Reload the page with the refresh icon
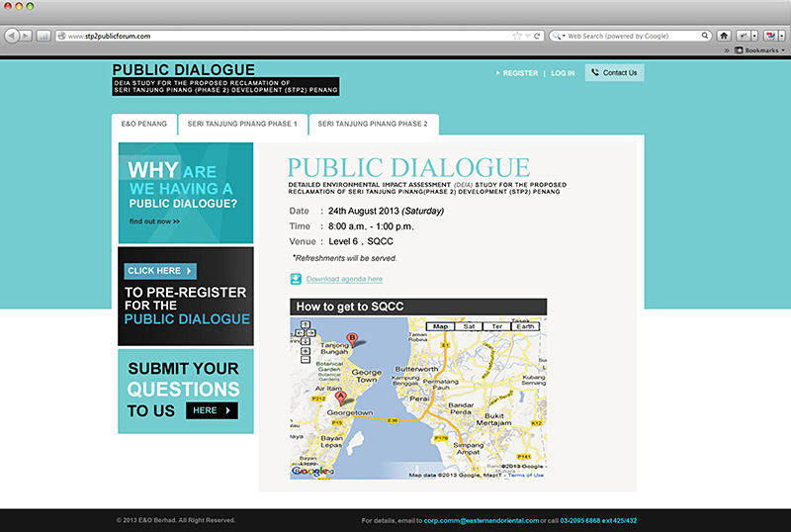791x532 pixels. click(x=537, y=36)
